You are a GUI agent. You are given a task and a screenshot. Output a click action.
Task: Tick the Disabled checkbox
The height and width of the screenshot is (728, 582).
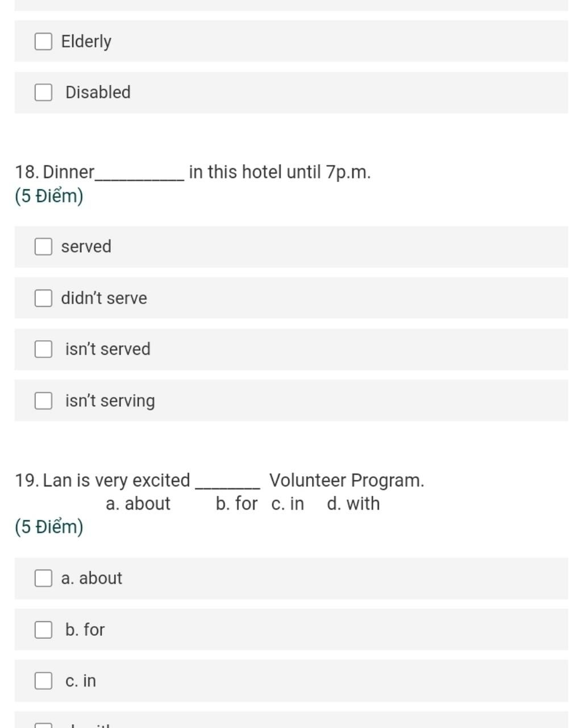coord(43,92)
